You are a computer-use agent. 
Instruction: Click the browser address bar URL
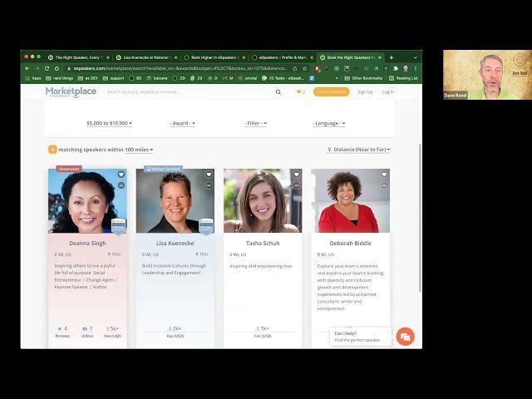180,68
